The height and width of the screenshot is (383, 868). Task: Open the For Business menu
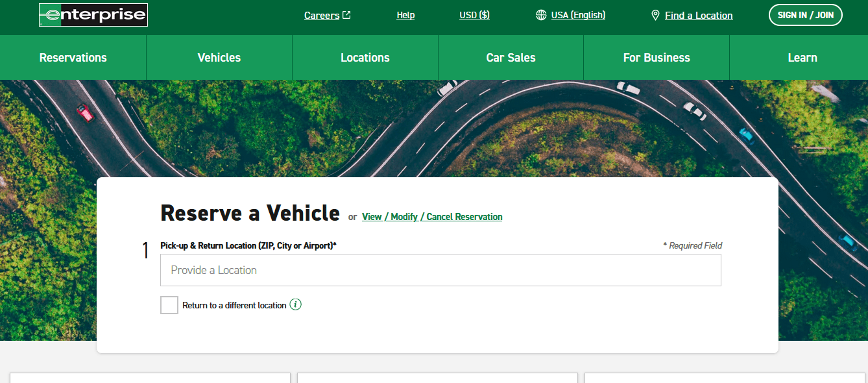(657, 57)
